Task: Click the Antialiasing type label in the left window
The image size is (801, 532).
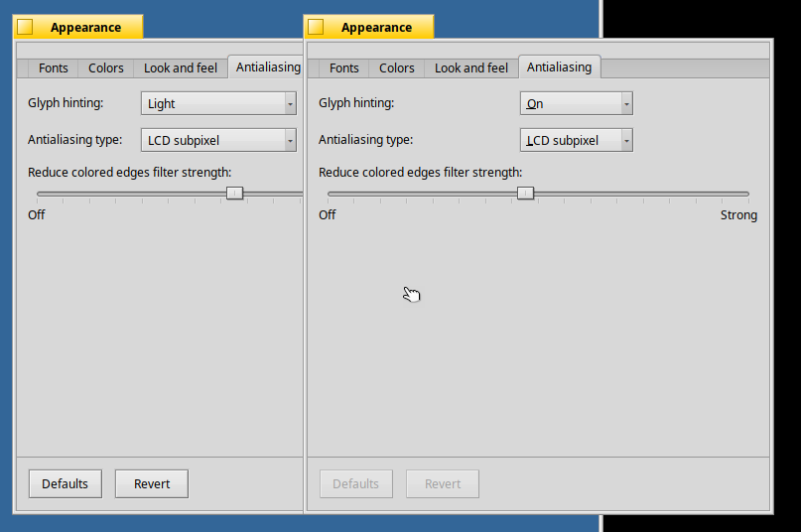Action: coord(74,140)
